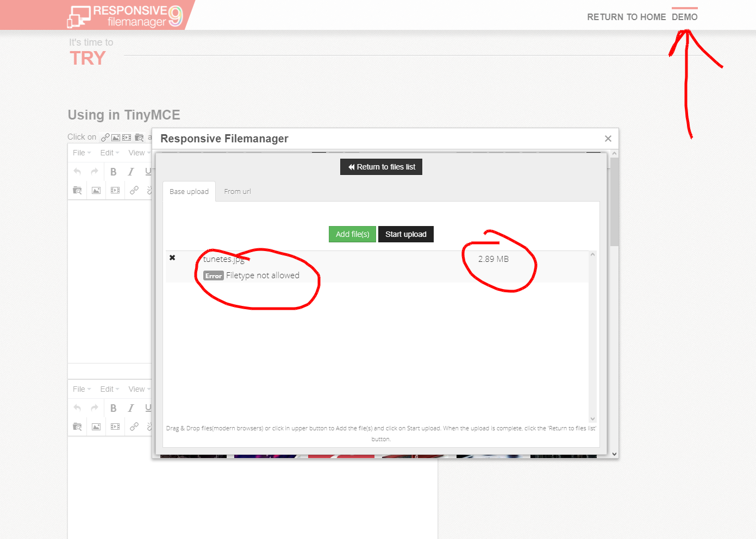
Task: Toggle italic formatting in the editor
Action: pos(130,171)
